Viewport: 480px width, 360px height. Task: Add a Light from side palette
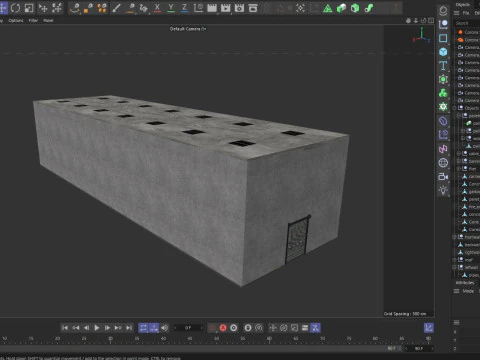[x=443, y=190]
